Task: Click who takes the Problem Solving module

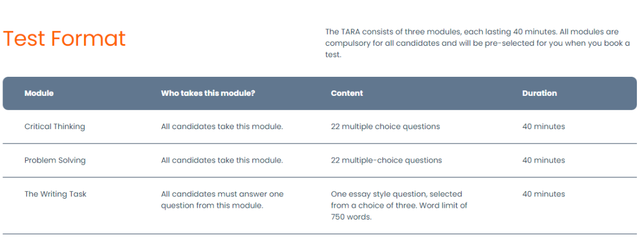Action: pyautogui.click(x=222, y=160)
